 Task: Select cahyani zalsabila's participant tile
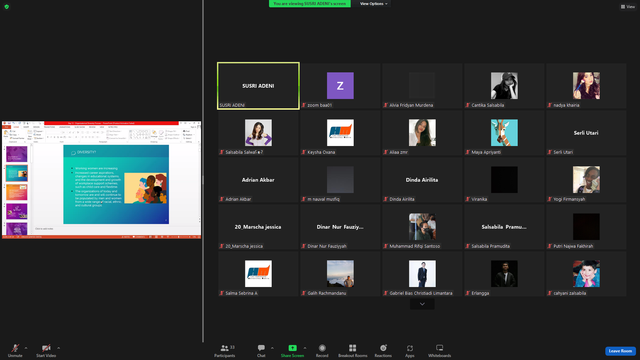coord(586,273)
